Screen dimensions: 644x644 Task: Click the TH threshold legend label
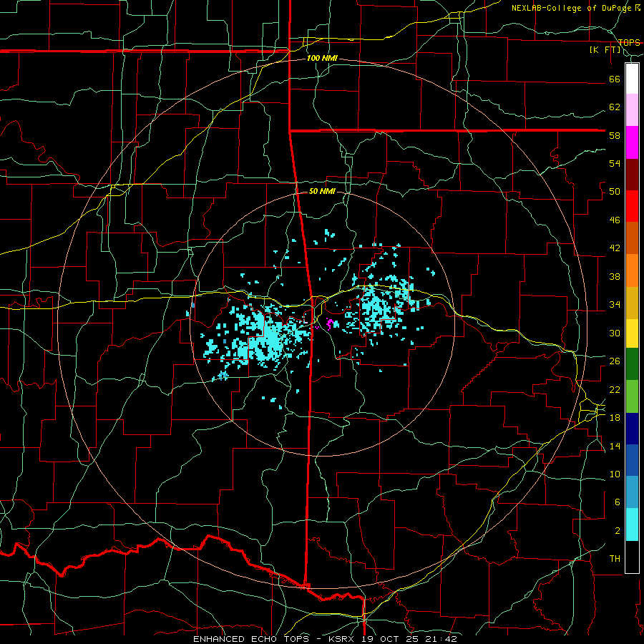click(x=615, y=559)
